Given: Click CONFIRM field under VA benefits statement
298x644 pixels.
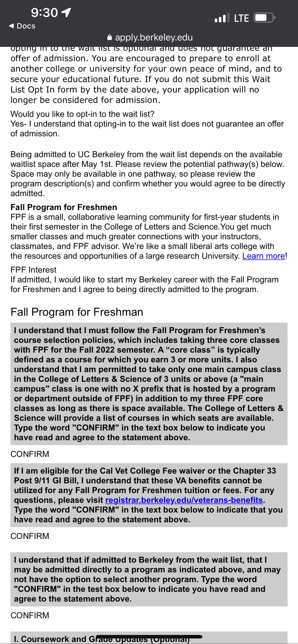Looking at the screenshot, I should tap(30, 536).
